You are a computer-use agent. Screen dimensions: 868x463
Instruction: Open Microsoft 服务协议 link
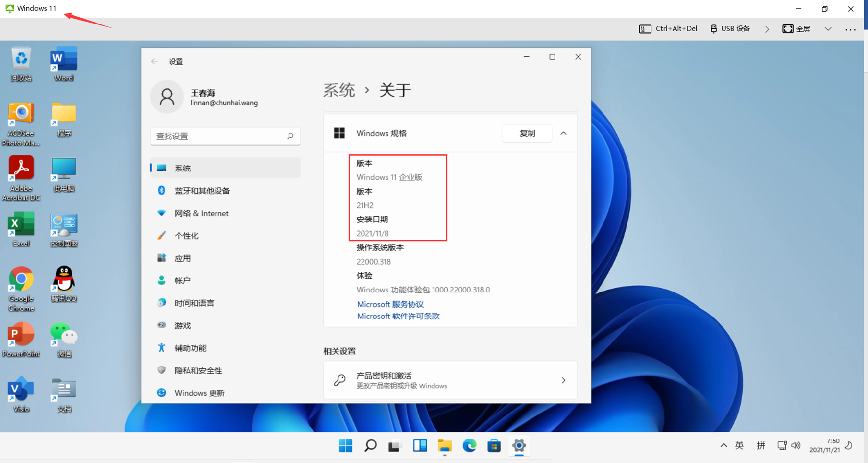click(x=390, y=304)
